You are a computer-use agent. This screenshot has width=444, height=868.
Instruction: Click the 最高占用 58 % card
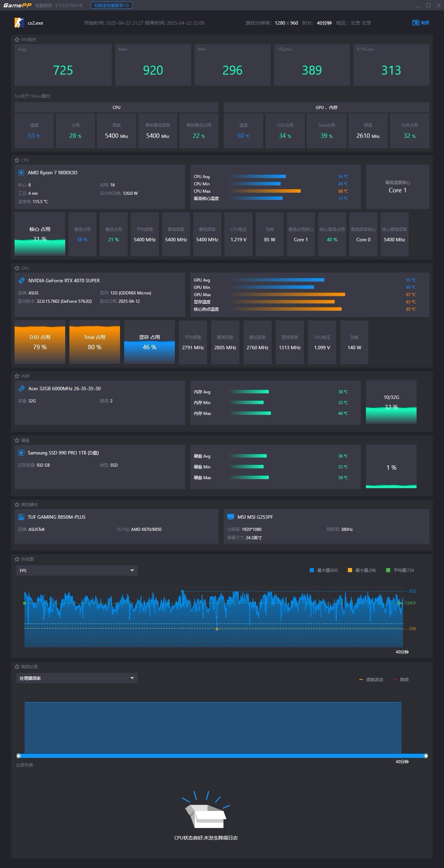click(82, 234)
